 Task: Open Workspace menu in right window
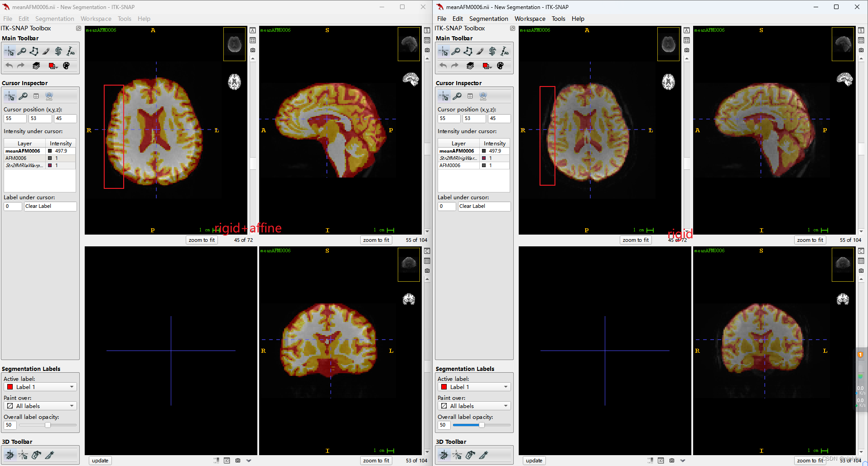pyautogui.click(x=530, y=19)
